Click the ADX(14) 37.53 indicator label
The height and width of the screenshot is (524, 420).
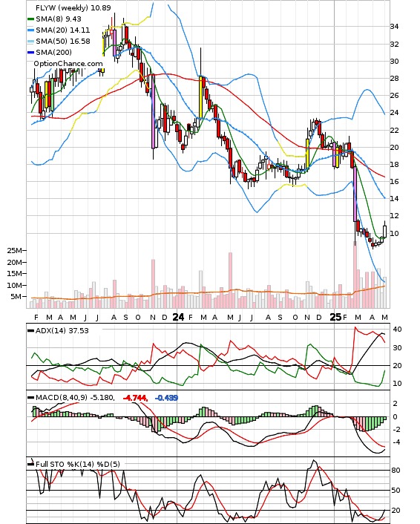[x=62, y=331]
